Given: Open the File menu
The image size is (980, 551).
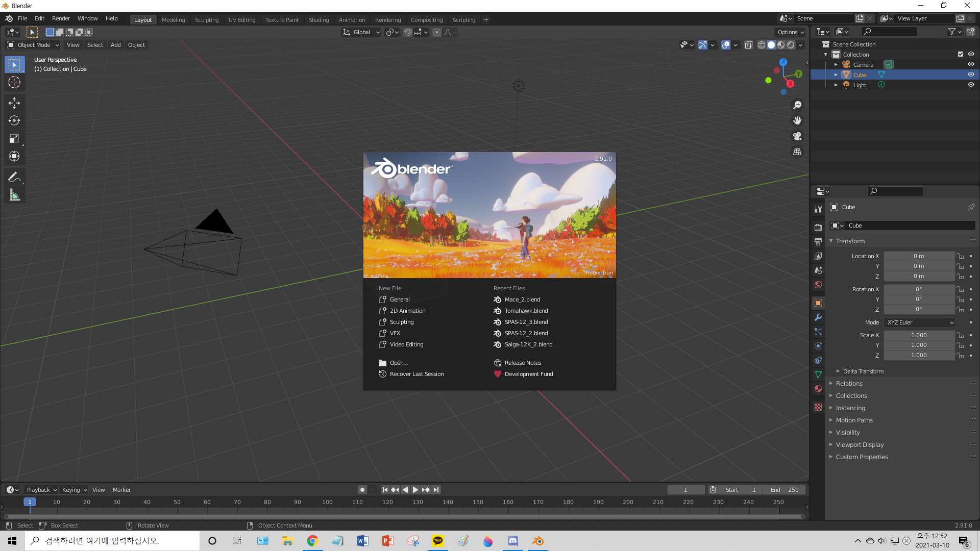Looking at the screenshot, I should (x=22, y=18).
